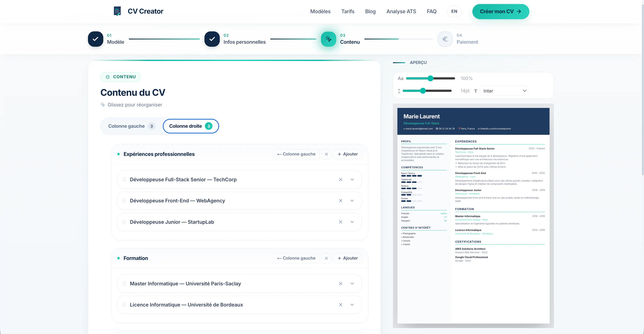Remove the Expériences professionnelles section
The image size is (644, 334).
click(326, 154)
